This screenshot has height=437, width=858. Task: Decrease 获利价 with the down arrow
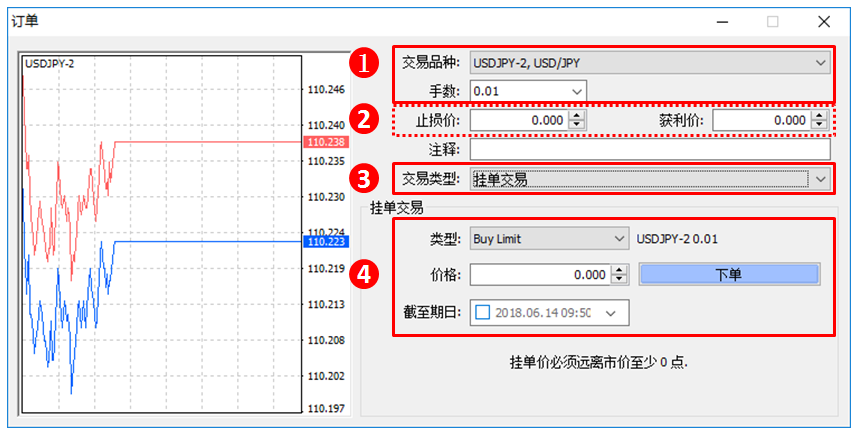(820, 125)
